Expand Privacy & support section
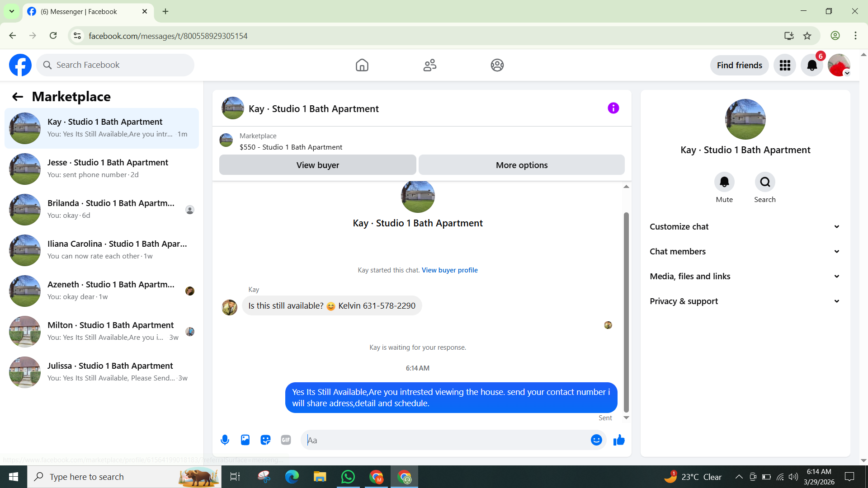 tap(745, 301)
